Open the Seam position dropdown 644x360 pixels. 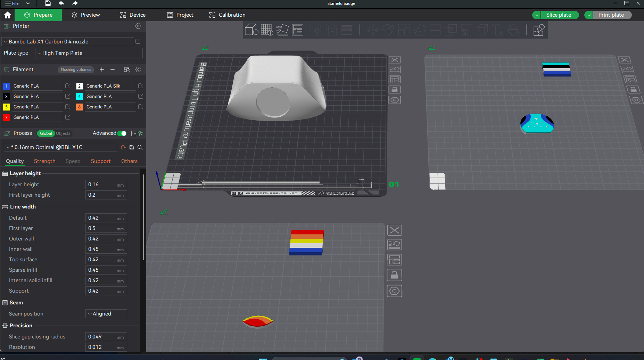106,314
